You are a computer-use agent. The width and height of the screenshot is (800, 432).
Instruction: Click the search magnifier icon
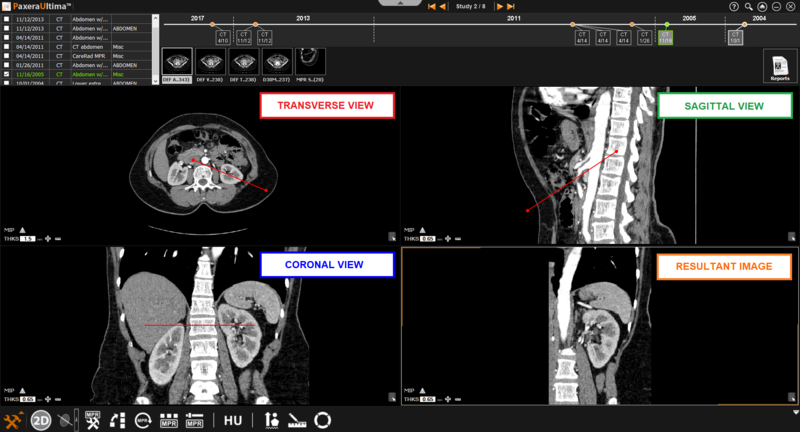tap(748, 6)
